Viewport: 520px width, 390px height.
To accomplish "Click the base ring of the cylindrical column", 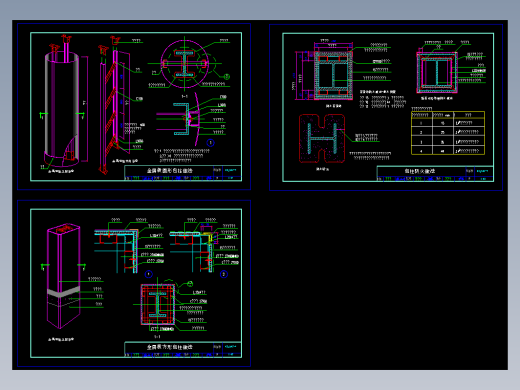I will pyautogui.click(x=61, y=160).
